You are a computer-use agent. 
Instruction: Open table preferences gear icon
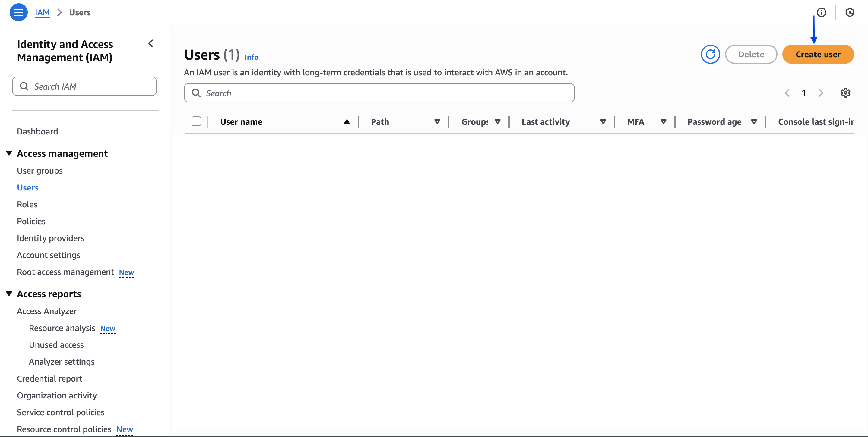[845, 93]
